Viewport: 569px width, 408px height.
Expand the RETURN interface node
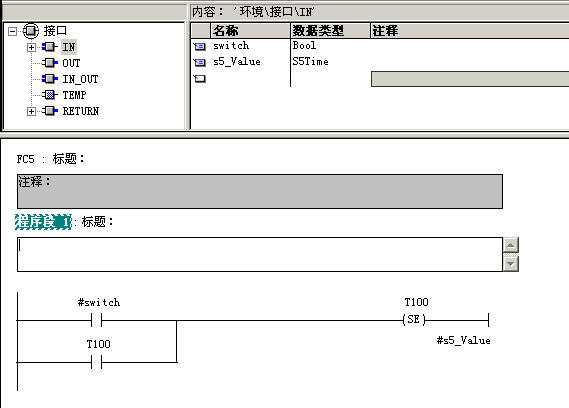click(32, 111)
